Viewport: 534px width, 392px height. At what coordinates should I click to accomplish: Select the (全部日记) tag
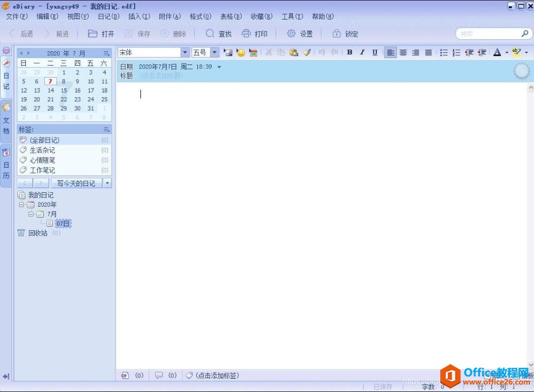point(64,140)
